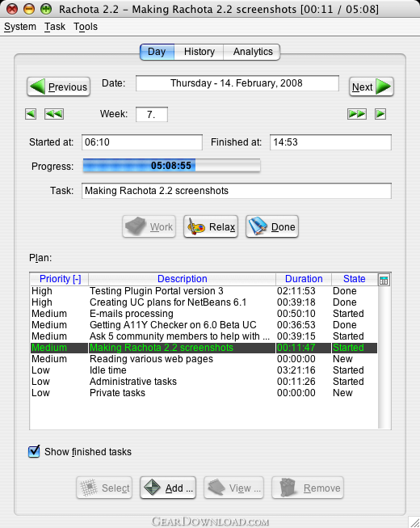Skip forward one month with single right arrow
The width and height of the screenshot is (420, 528).
point(380,114)
